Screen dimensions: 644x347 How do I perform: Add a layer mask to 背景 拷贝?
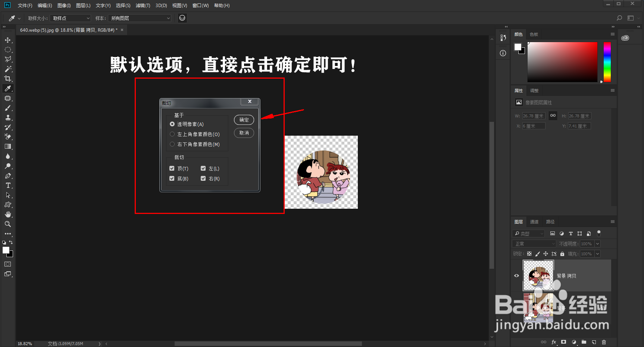564,342
